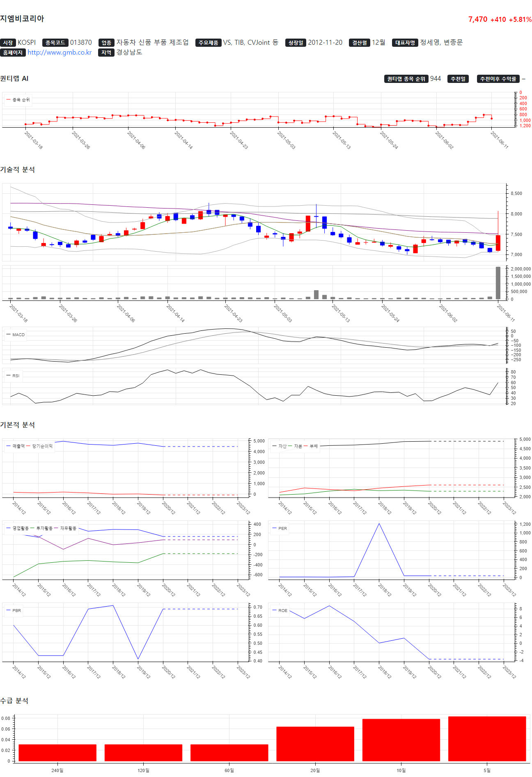This screenshot has width=532, height=777.
Task: Click the PER chart legend
Action: [280, 528]
